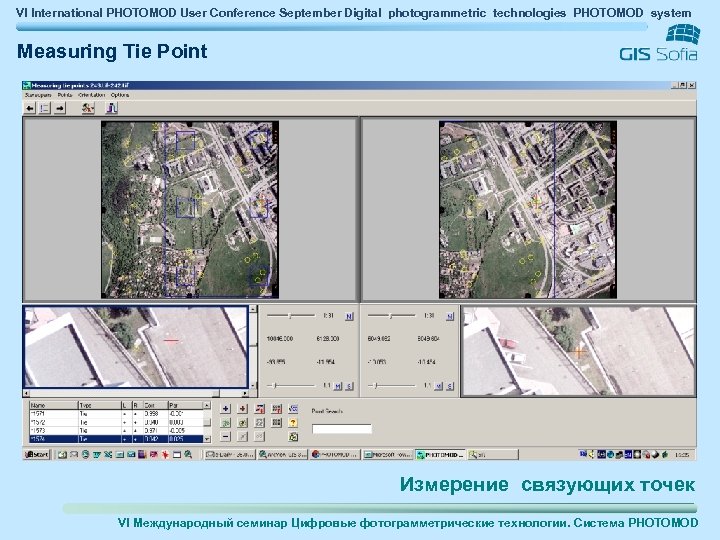Click the N button in the left zoom panel
Screen dimensions: 720x540
point(349,316)
